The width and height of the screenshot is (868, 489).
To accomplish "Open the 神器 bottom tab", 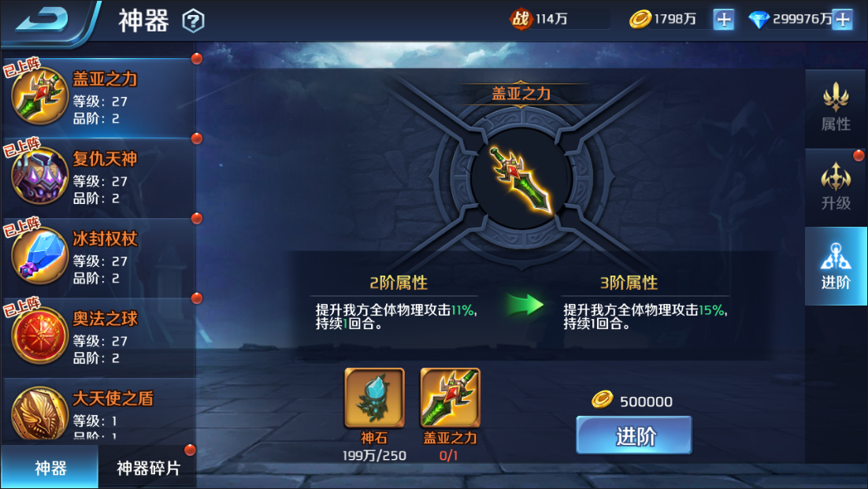I will click(50, 468).
